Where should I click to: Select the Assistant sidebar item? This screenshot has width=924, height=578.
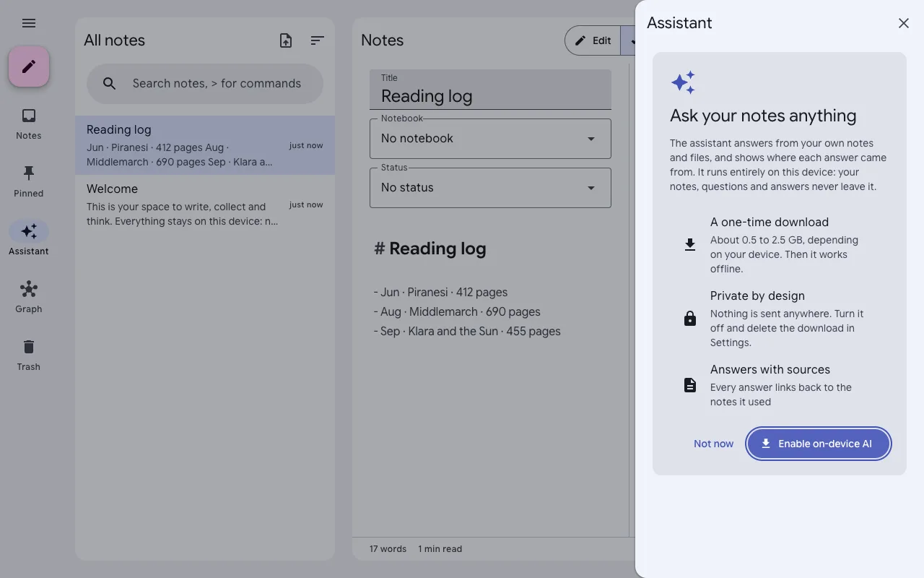29,239
